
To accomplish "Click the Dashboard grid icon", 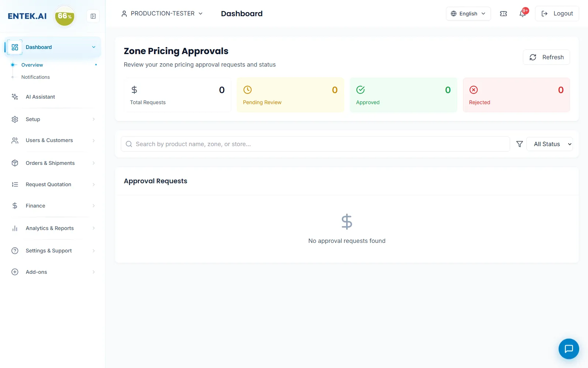I will pos(15,47).
